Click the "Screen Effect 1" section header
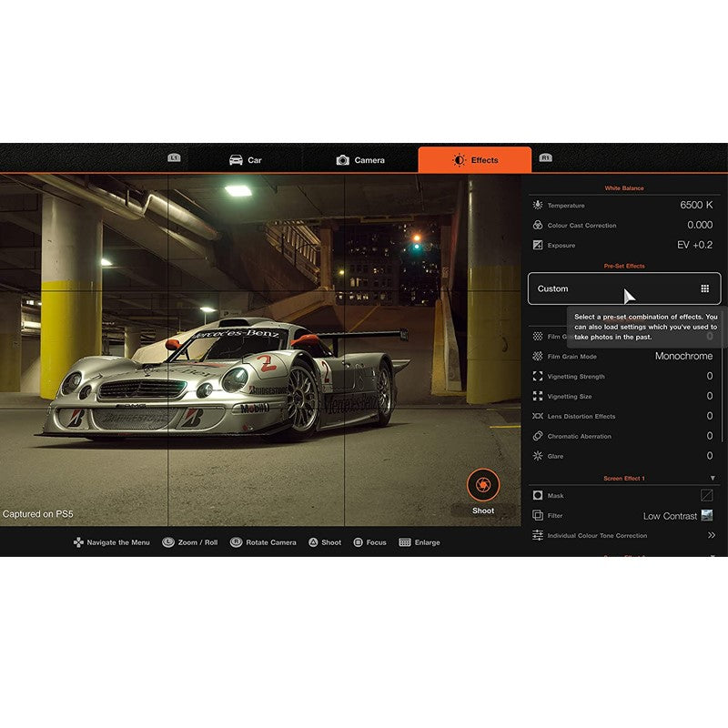Viewport: 728px width, 728px height. tap(624, 479)
